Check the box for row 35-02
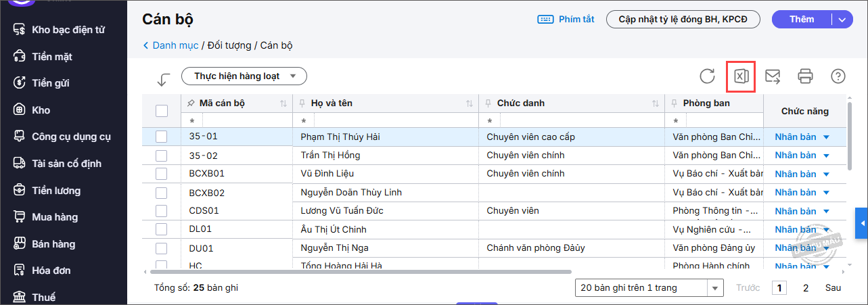 coord(162,156)
